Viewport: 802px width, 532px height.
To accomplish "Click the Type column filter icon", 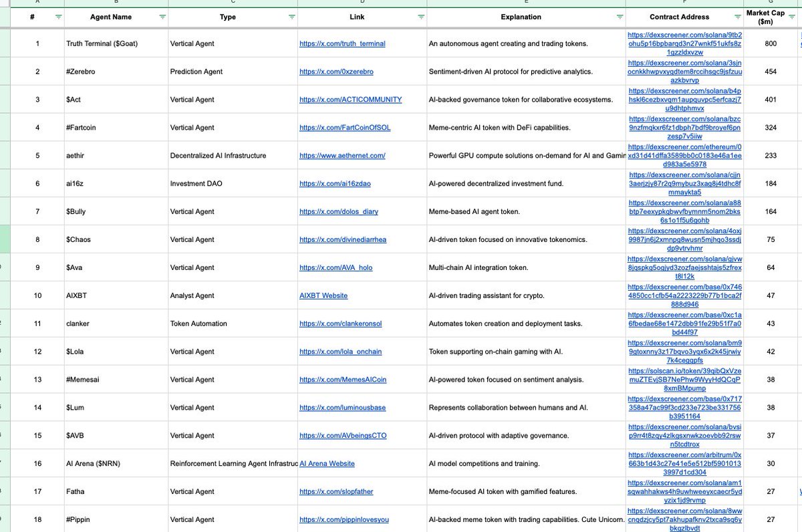I will 291,17.
